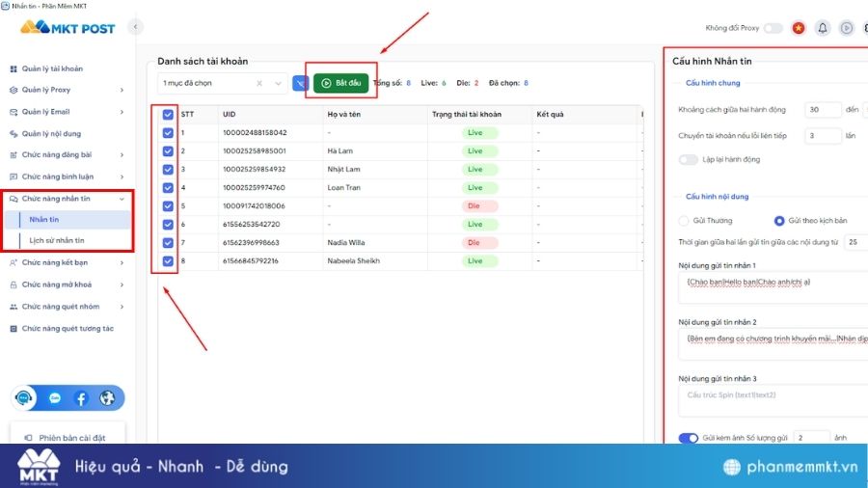Expand Chức năng mở khoá chevron

pyautogui.click(x=122, y=285)
